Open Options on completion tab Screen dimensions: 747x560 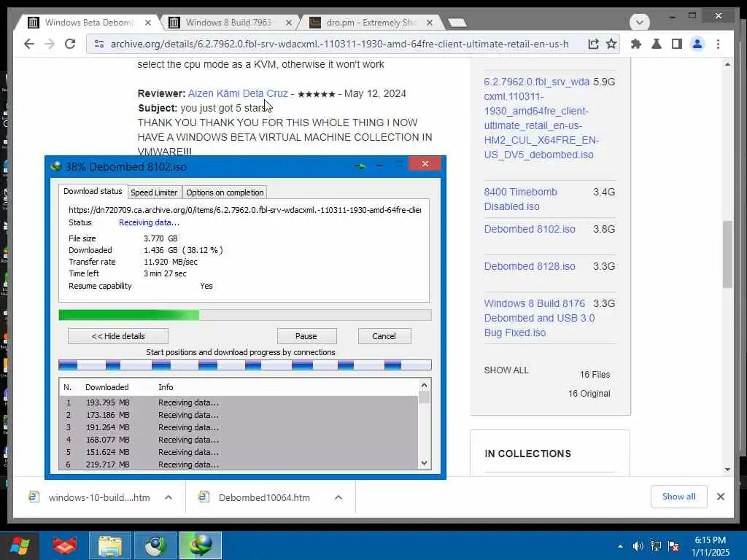click(225, 192)
